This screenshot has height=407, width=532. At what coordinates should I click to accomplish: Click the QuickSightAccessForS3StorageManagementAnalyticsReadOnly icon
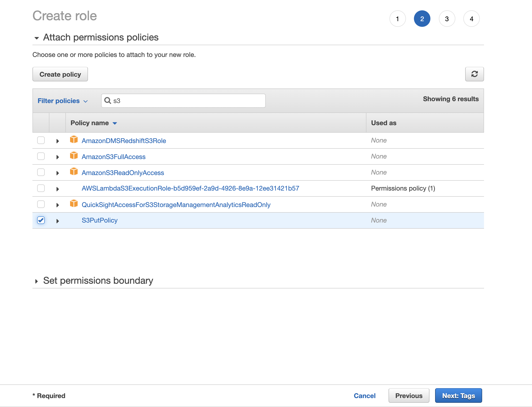(x=74, y=204)
